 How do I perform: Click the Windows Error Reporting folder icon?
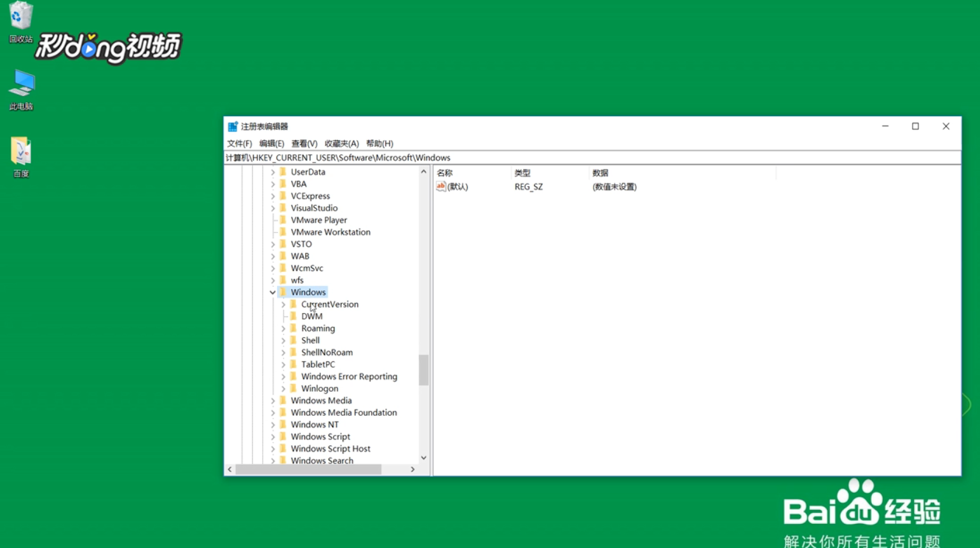pos(294,377)
